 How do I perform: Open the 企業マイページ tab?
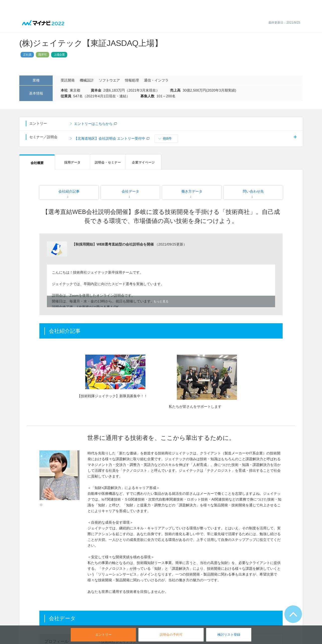pyautogui.click(x=143, y=162)
